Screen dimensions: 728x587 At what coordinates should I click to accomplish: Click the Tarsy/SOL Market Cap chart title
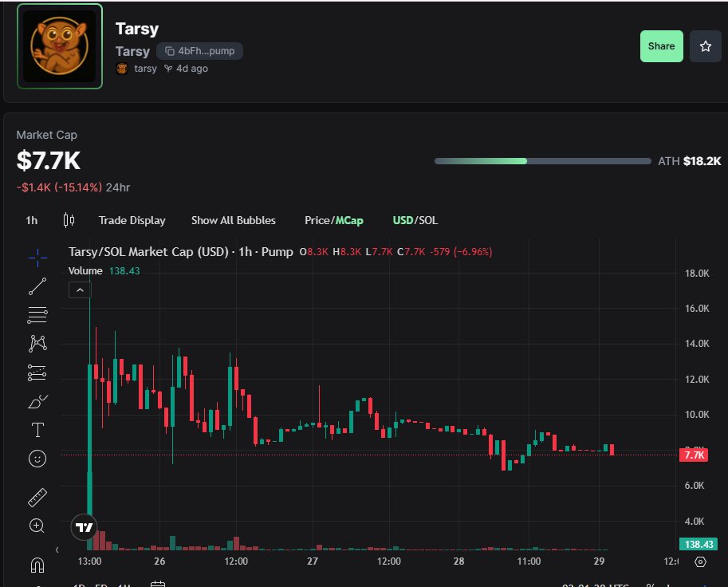click(181, 252)
